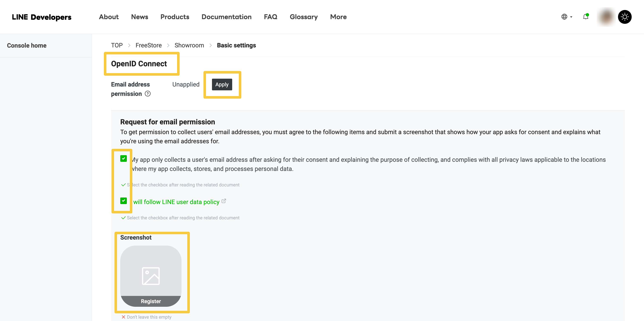Open the More menu in header
The height and width of the screenshot is (321, 644).
(338, 17)
